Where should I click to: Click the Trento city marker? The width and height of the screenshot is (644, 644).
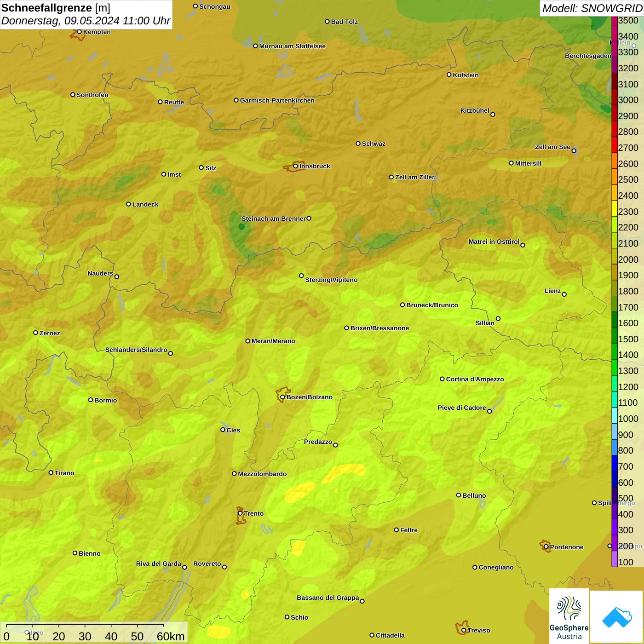pyautogui.click(x=240, y=513)
